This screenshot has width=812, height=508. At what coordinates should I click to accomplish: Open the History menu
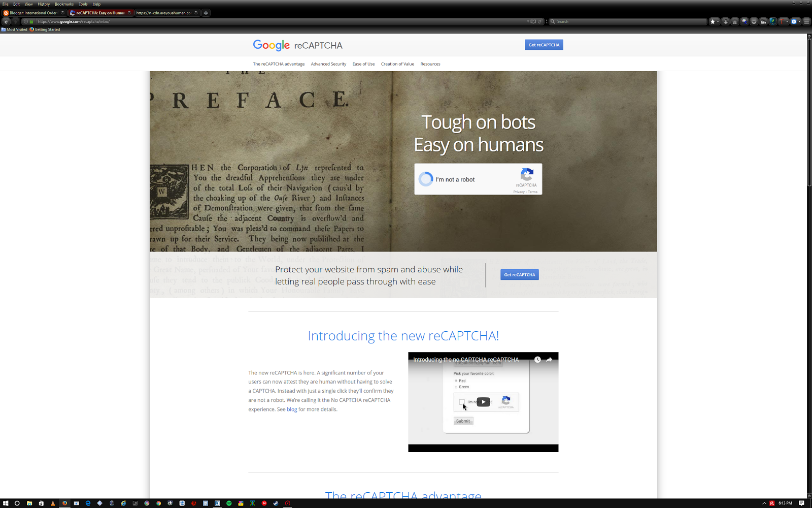pos(44,4)
